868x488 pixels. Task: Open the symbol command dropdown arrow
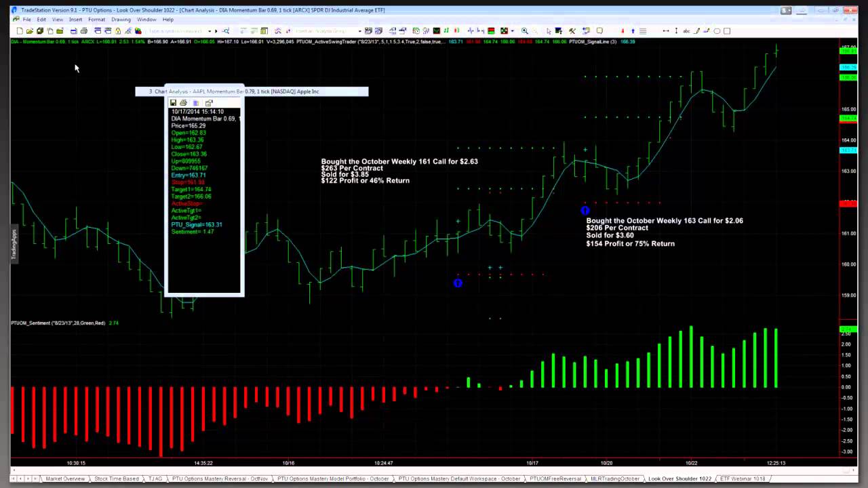(x=210, y=31)
